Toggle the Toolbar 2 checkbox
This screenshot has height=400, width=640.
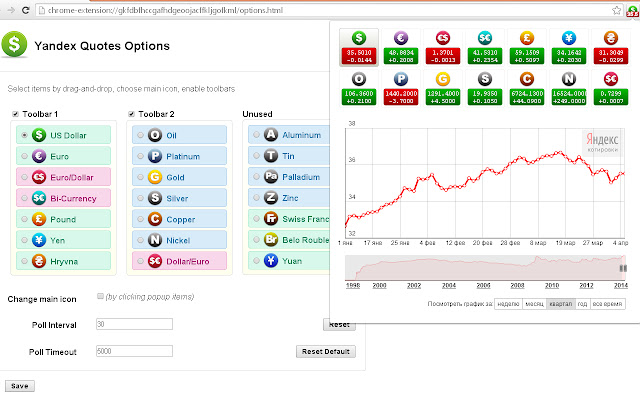[131, 114]
